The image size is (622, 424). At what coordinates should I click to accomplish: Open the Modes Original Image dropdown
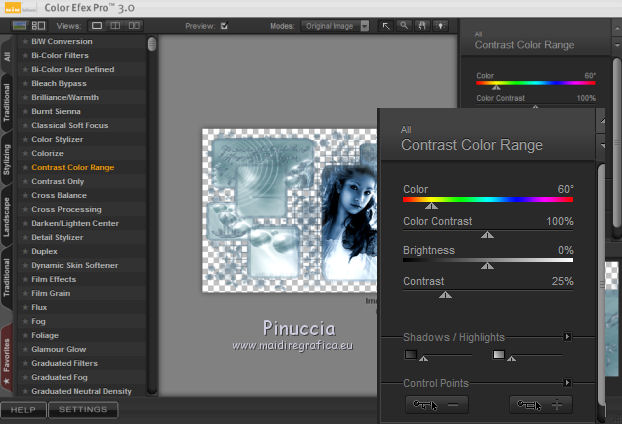[335, 26]
